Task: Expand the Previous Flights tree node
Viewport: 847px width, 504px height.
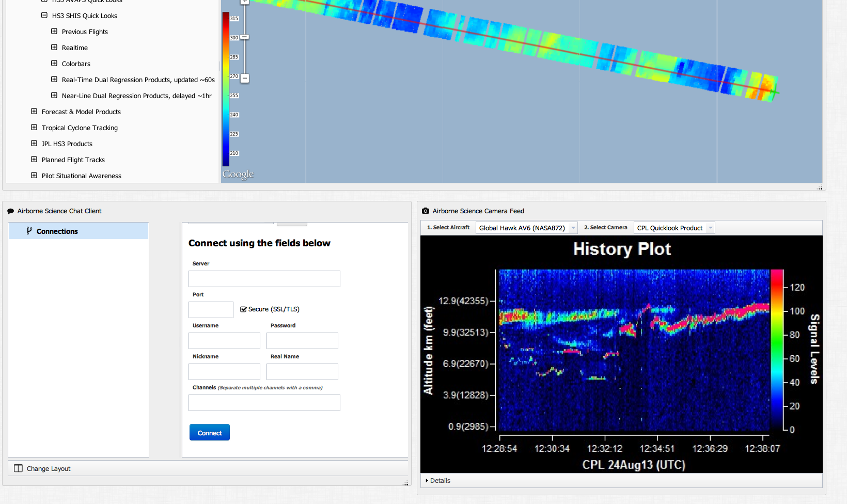Action: click(54, 31)
